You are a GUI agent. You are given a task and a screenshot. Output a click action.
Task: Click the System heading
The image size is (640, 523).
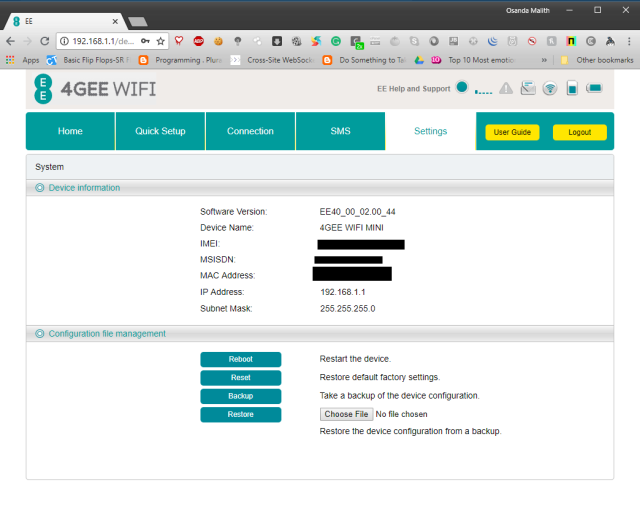coord(49,167)
